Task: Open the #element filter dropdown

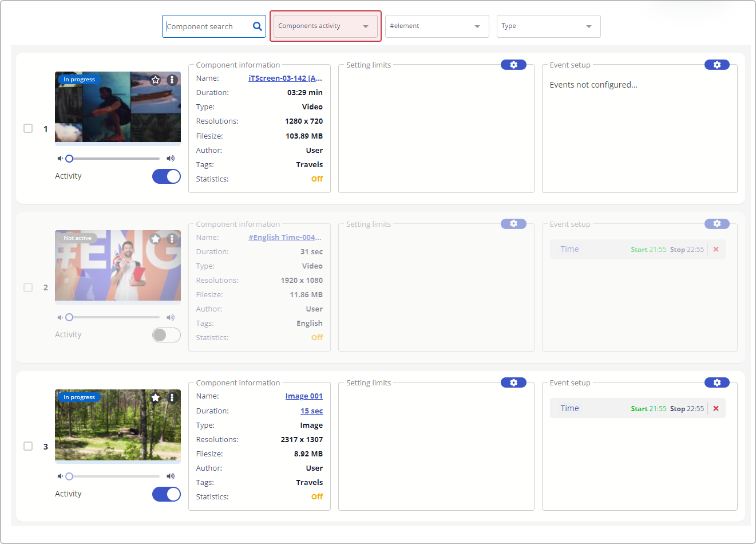Action: coord(437,26)
